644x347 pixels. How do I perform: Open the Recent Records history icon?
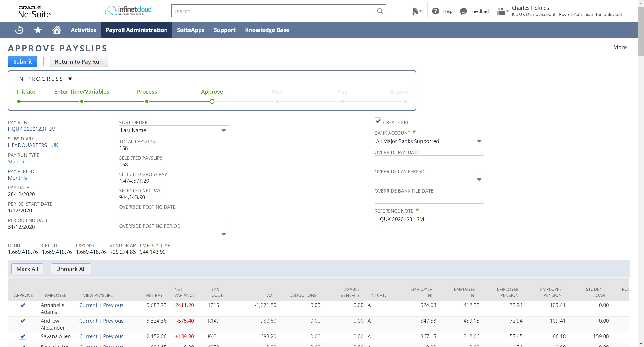(19, 30)
